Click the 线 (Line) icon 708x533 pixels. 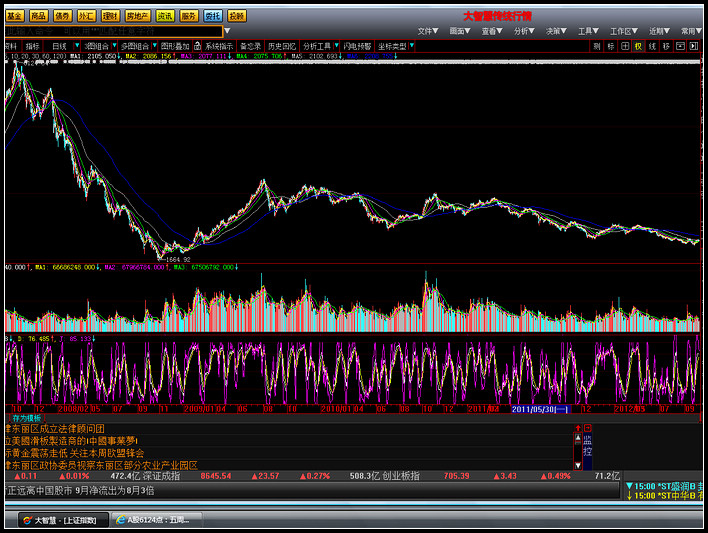(x=652, y=46)
